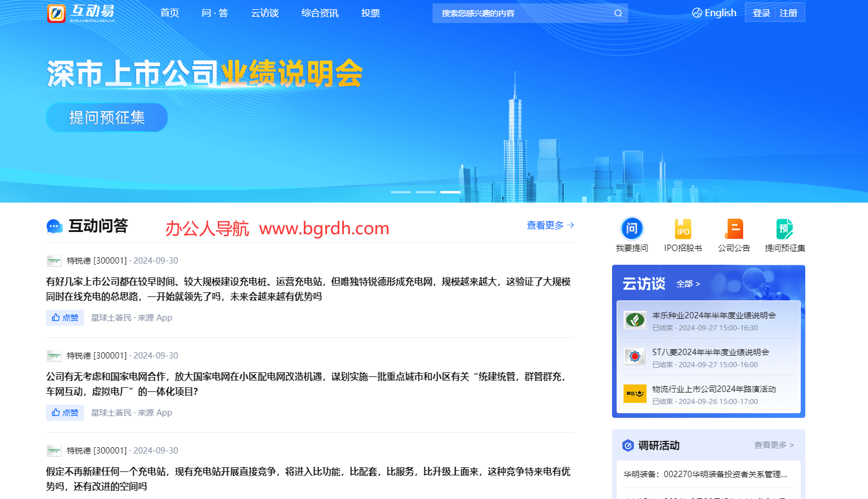This screenshot has height=499, width=868.
Task: Open the IPO招股书 prospectus icon
Action: pos(683,228)
